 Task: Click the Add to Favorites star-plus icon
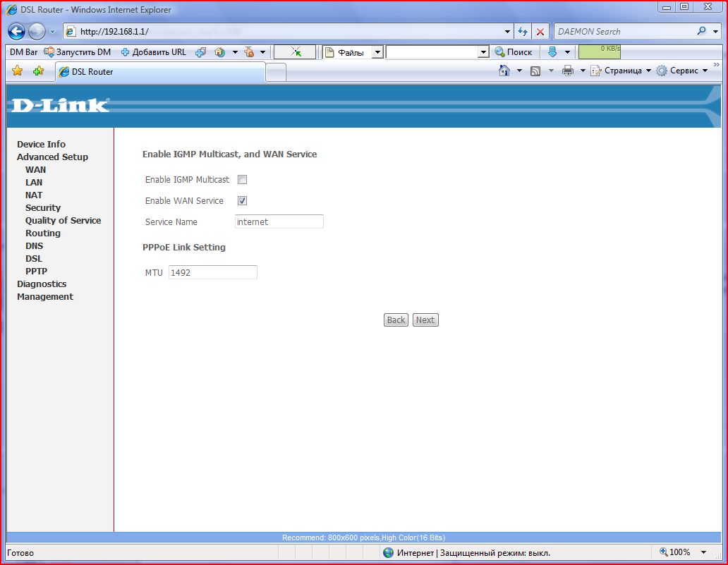(x=39, y=71)
